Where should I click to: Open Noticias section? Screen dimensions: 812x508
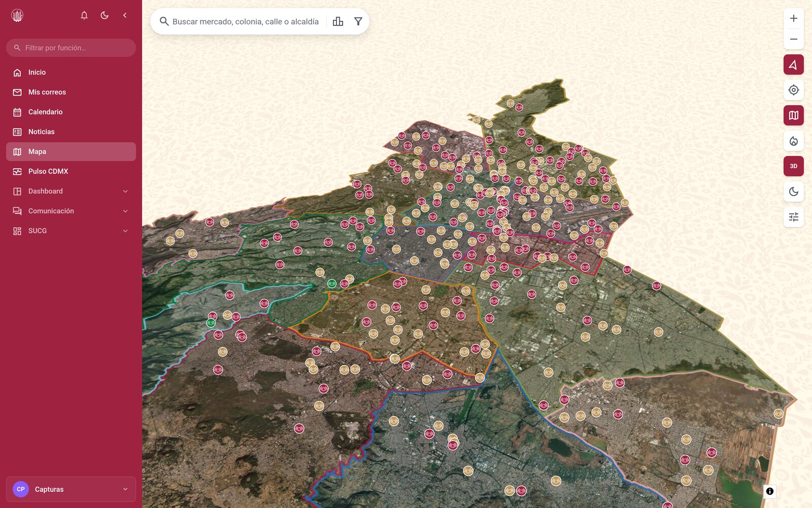pos(71,132)
